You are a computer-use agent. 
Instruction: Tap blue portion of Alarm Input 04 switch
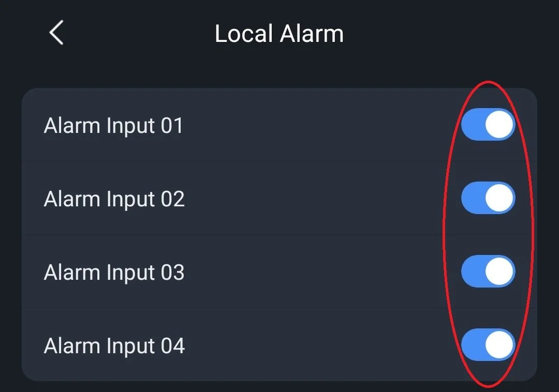tap(473, 344)
